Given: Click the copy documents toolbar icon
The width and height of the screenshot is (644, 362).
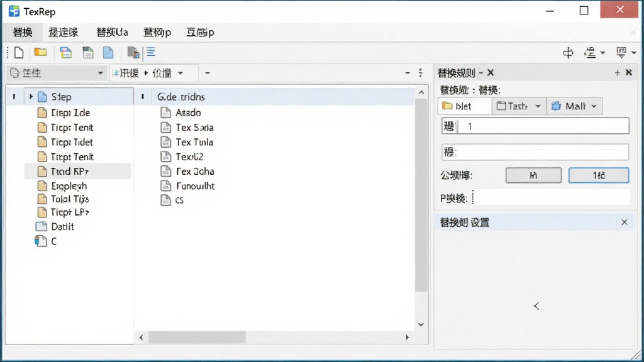Looking at the screenshot, I should click(133, 53).
